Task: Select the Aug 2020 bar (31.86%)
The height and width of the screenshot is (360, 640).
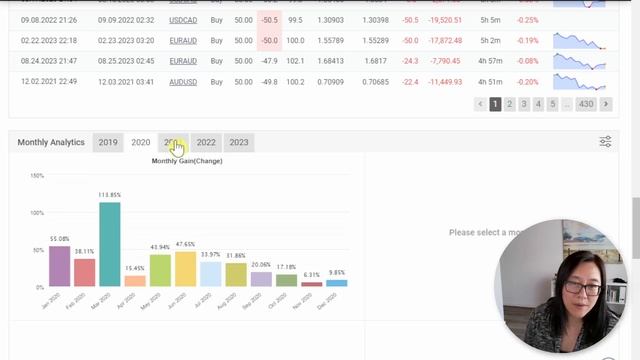Action: [x=236, y=275]
